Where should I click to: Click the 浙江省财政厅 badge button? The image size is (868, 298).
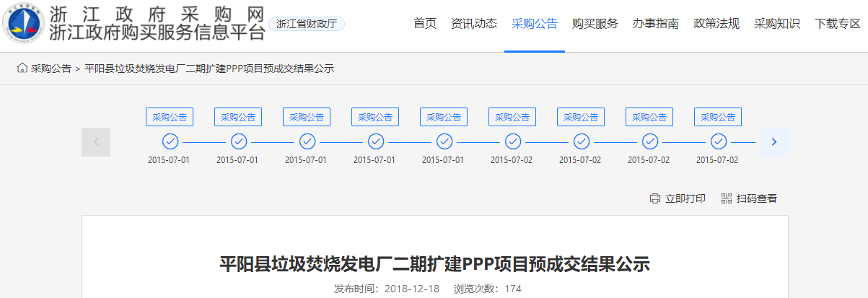tap(307, 24)
